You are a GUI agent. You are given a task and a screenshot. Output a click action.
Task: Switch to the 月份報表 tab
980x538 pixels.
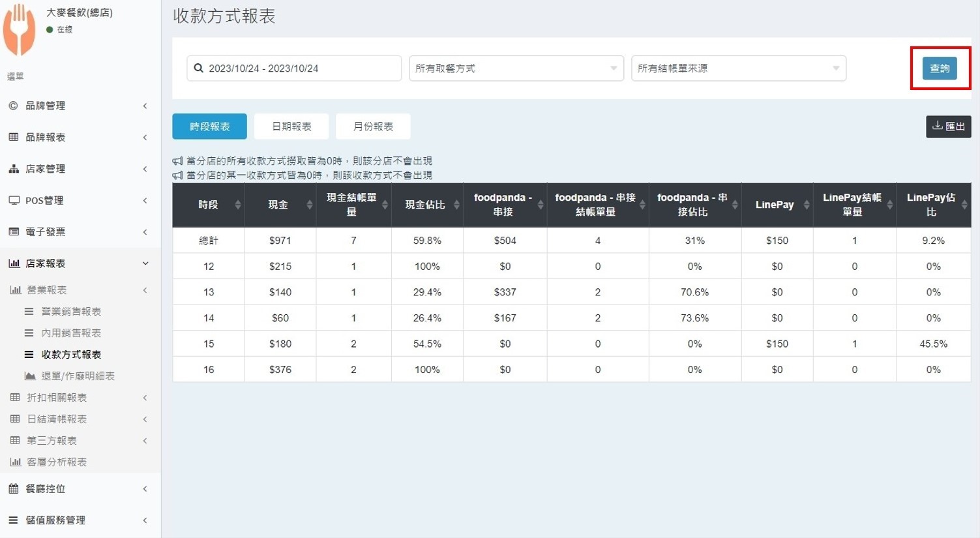(373, 127)
